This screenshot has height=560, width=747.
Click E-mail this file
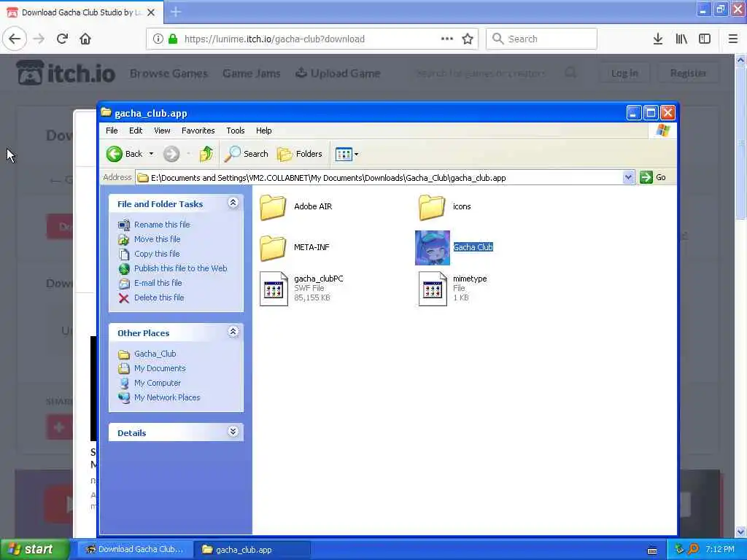pos(158,283)
